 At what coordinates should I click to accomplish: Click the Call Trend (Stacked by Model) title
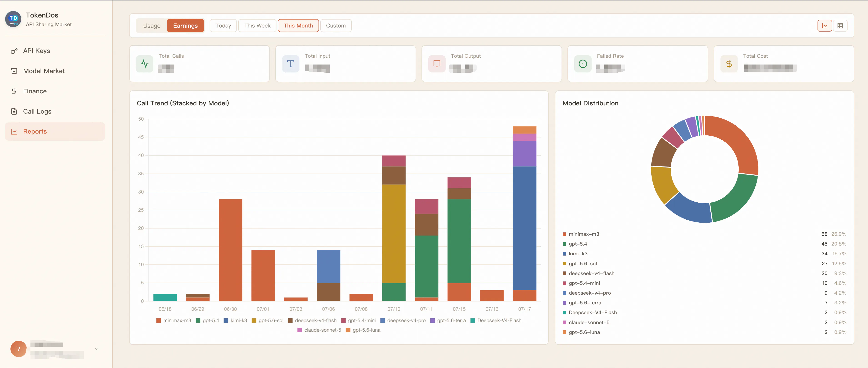tap(183, 103)
